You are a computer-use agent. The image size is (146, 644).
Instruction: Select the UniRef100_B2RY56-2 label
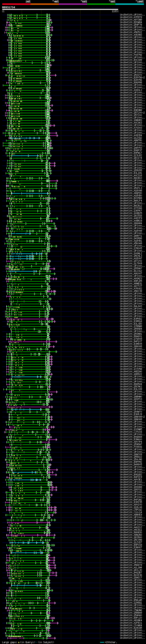click(x=132, y=77)
